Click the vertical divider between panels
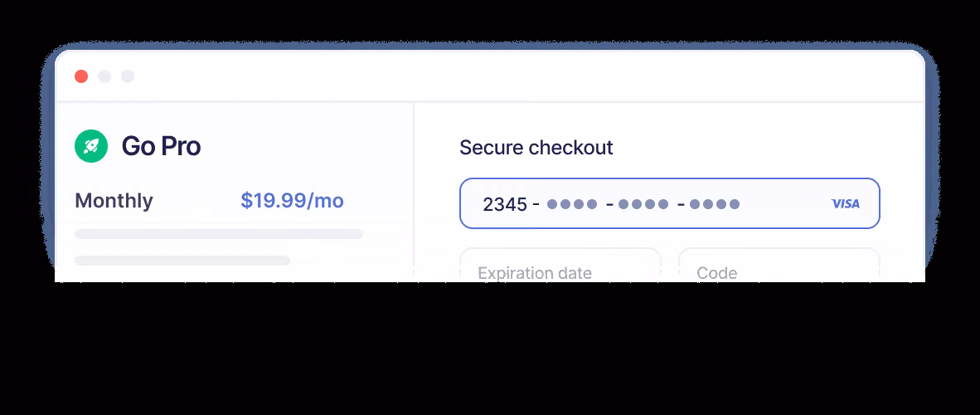 [x=414, y=191]
